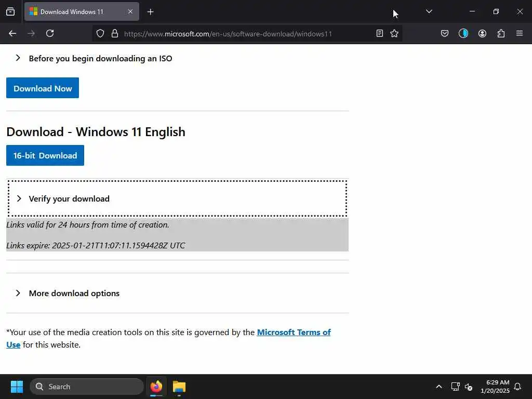Expand the Verify your download section
This screenshot has height=399, width=532.
tap(178, 198)
